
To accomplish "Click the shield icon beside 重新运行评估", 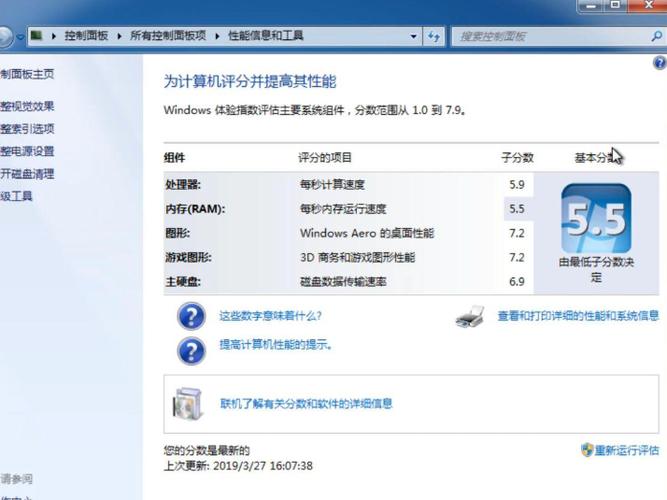I will [x=587, y=450].
